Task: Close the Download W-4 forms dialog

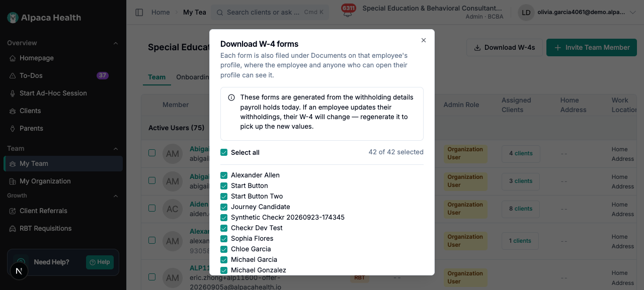Action: [424, 40]
